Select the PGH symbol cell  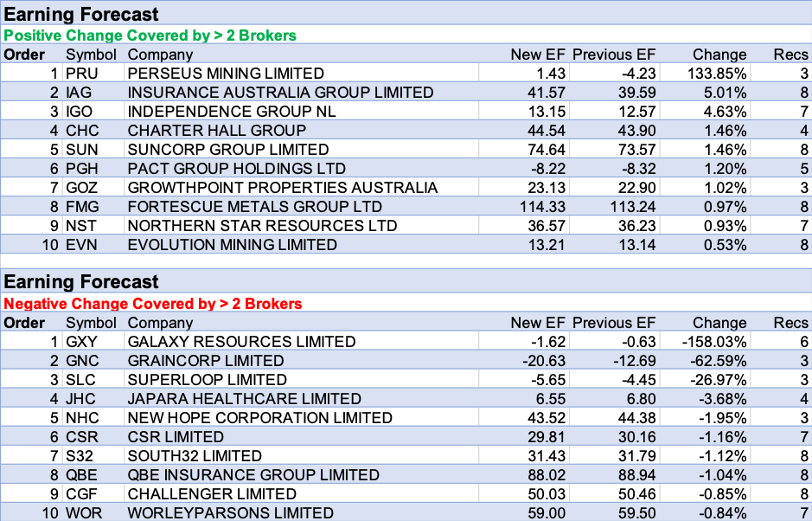[82, 169]
